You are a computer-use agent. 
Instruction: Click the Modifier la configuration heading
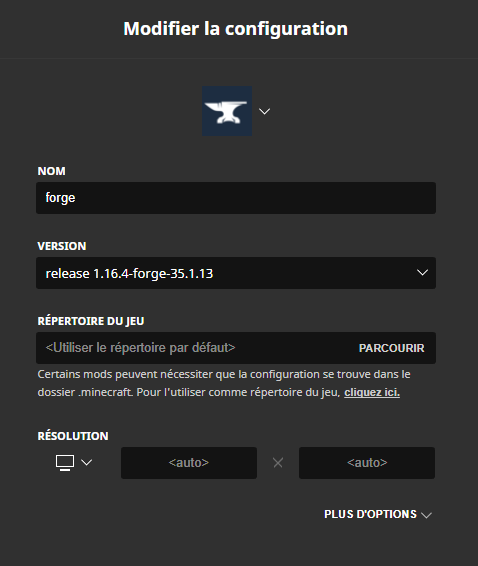[x=236, y=29]
